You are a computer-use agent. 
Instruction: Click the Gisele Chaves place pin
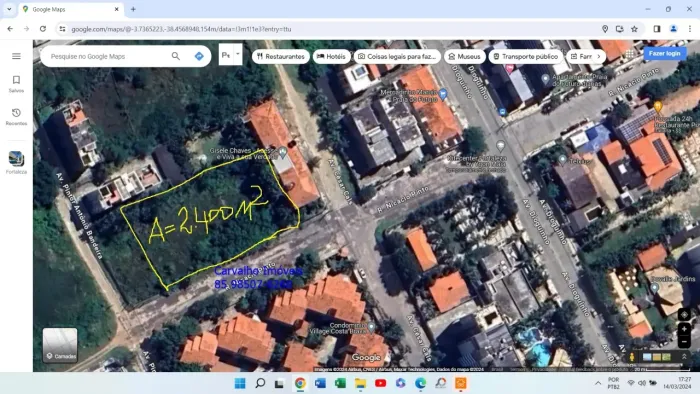282,153
